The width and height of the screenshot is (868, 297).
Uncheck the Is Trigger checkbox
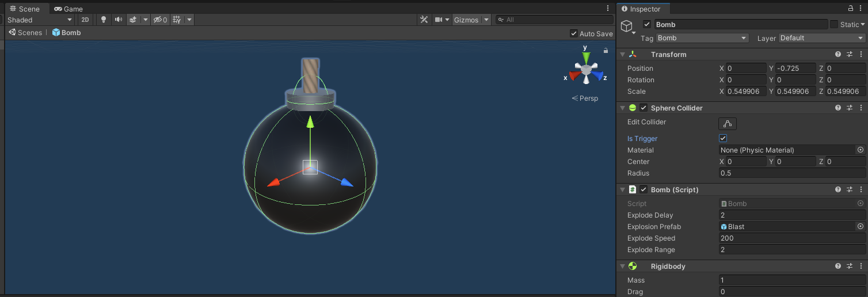(724, 139)
